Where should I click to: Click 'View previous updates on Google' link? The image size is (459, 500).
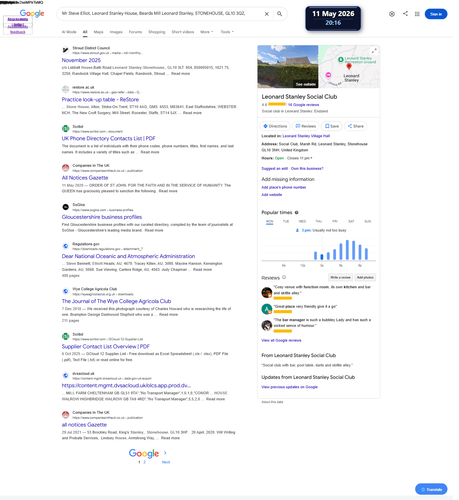tap(289, 387)
